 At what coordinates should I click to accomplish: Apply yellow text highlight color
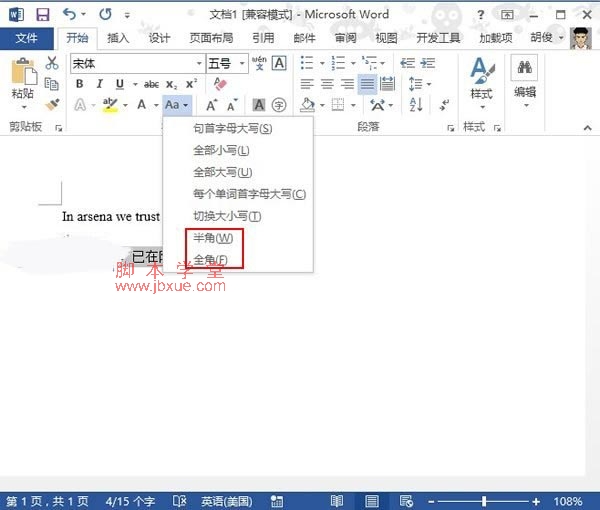click(x=110, y=104)
